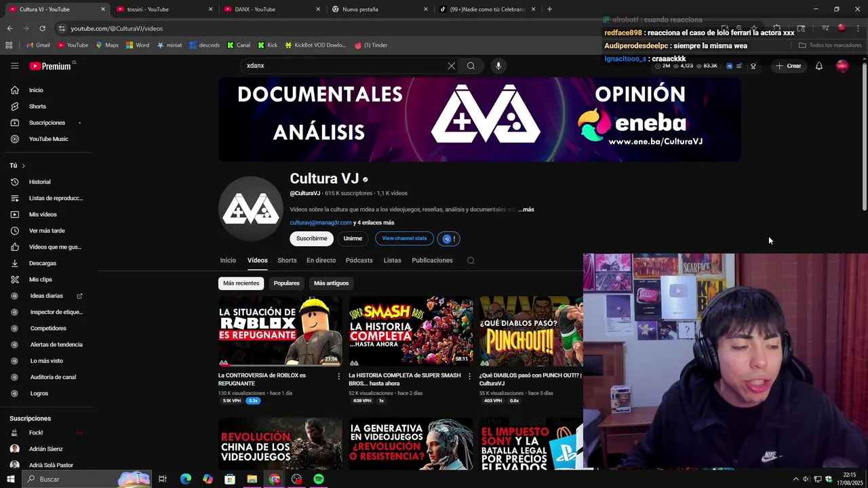
Task: Open options for ROBLOX controversy video
Action: coord(338,376)
